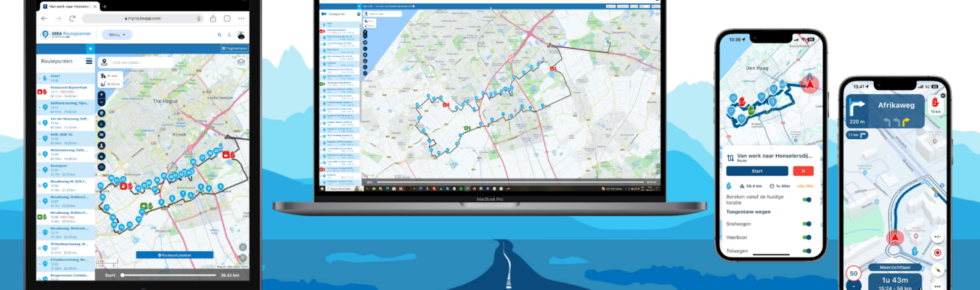The image size is (980, 290).
Task: Toggle the Snelwegen switch
Action: tap(807, 224)
